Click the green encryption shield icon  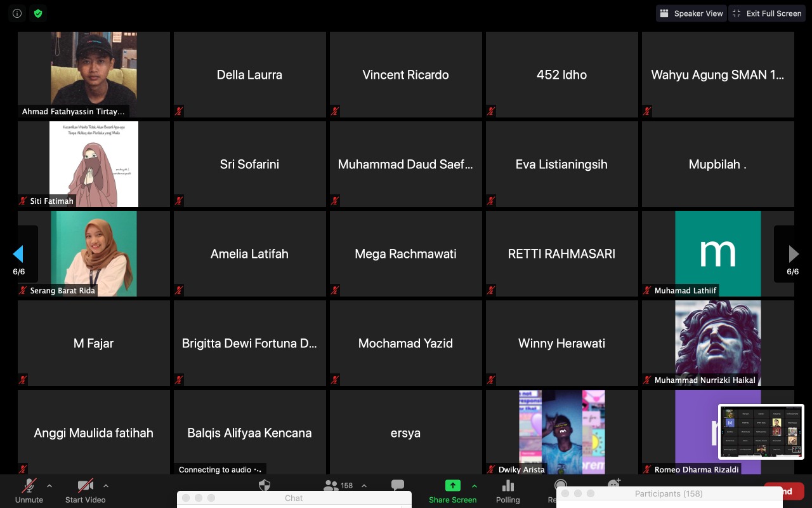pyautogui.click(x=38, y=13)
